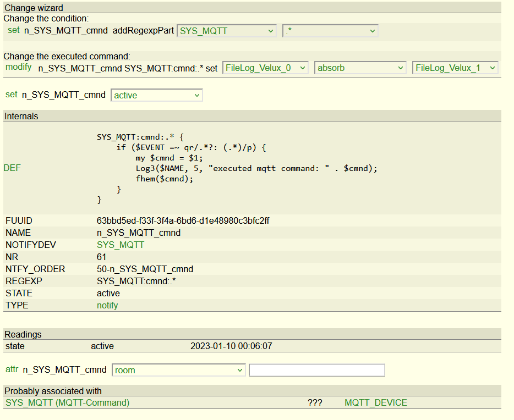514x420 pixels.
Task: Open the active state dropdown
Action: pyautogui.click(x=157, y=96)
